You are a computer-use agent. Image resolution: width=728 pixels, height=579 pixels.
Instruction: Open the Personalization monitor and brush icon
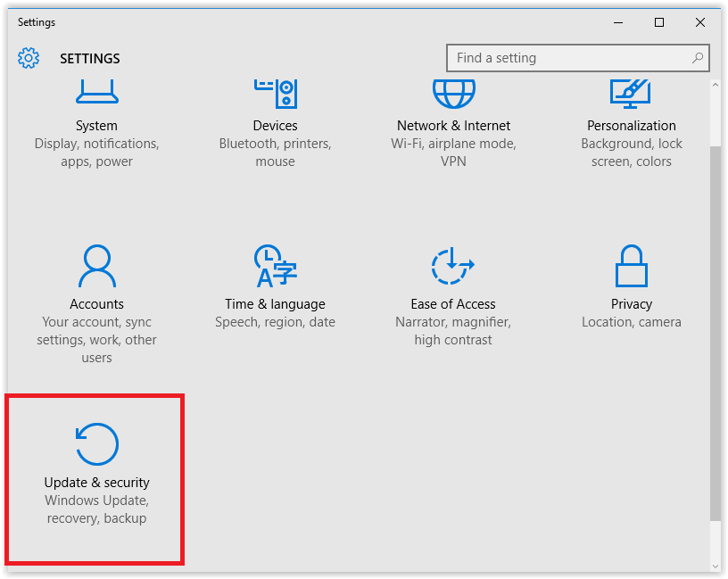(631, 94)
